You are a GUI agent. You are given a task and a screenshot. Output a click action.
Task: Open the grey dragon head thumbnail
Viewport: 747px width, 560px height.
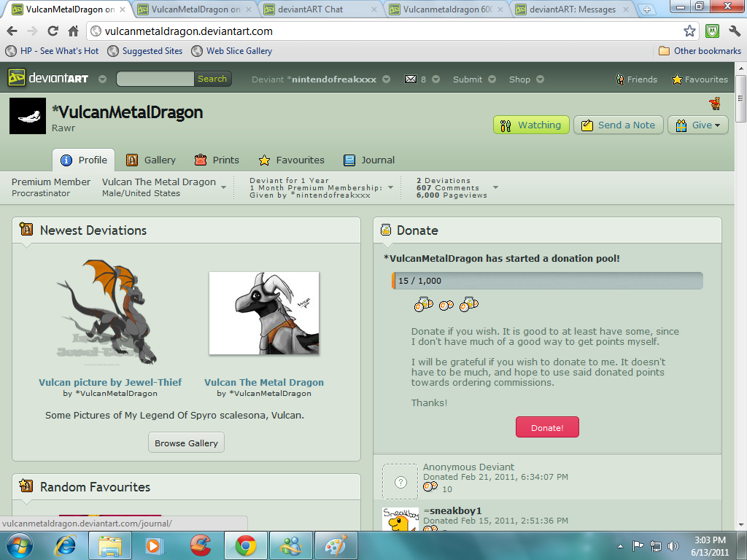point(264,314)
